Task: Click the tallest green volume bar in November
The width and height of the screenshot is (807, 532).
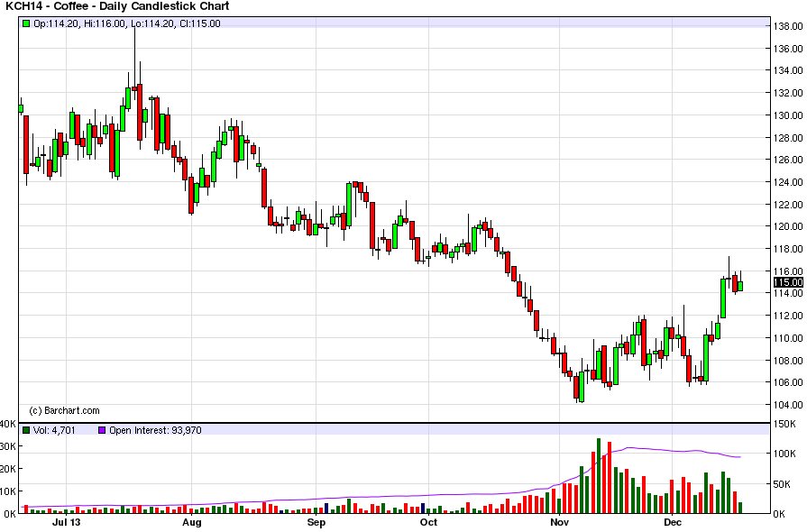Action: (599, 476)
